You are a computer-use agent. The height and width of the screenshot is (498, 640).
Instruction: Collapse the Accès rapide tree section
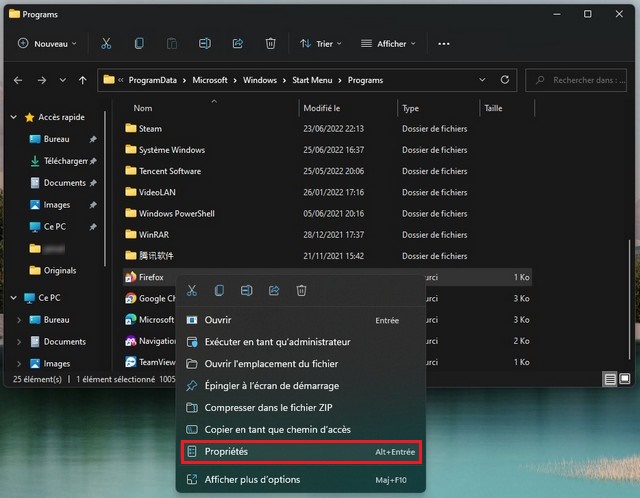[13, 117]
